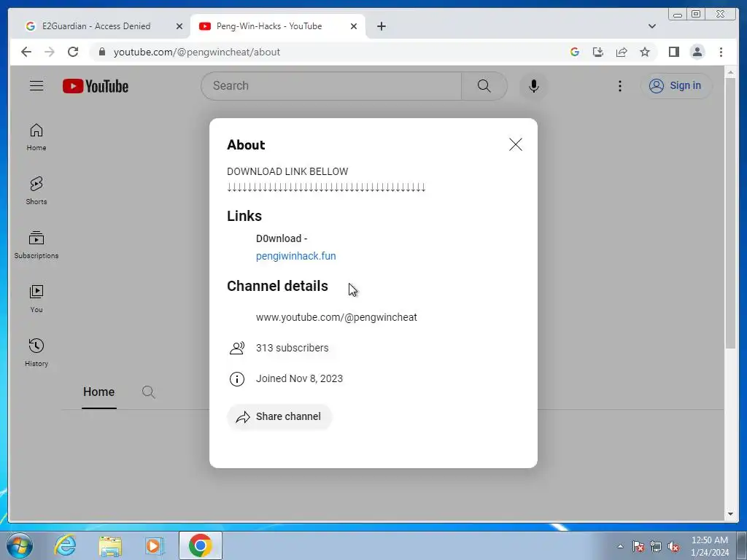Viewport: 747px width, 560px height.
Task: Switch to the E2Guardian - Access Denied tab
Action: (x=96, y=26)
